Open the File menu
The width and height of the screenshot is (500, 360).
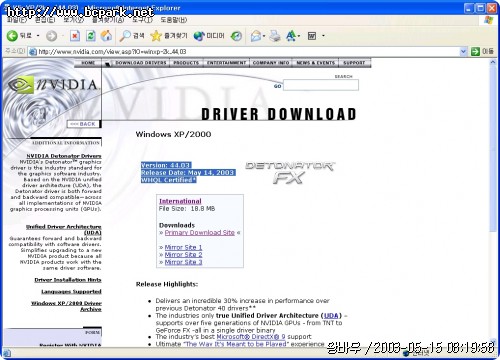point(17,20)
